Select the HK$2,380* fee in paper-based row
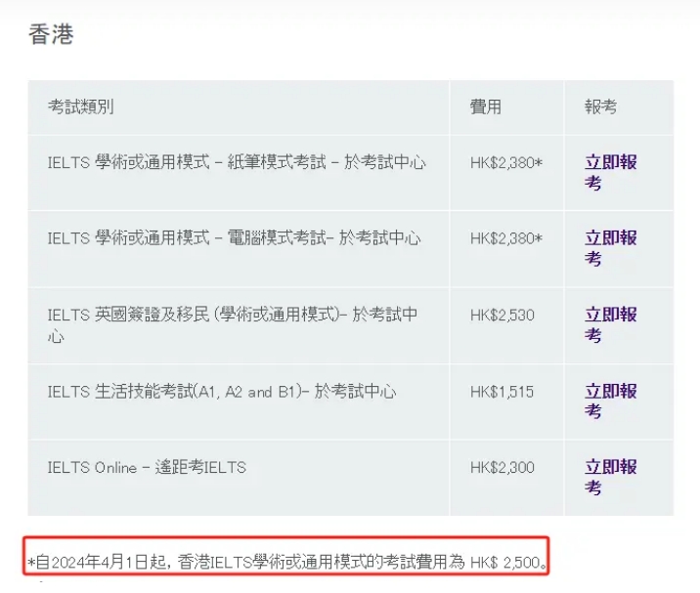This screenshot has width=700, height=593. [506, 162]
